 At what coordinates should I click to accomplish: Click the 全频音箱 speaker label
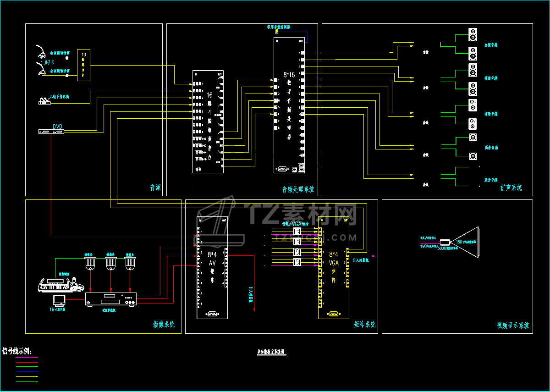tap(491, 45)
